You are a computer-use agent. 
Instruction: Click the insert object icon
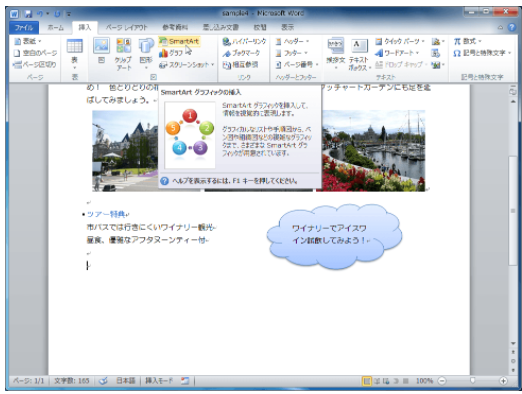point(438,65)
